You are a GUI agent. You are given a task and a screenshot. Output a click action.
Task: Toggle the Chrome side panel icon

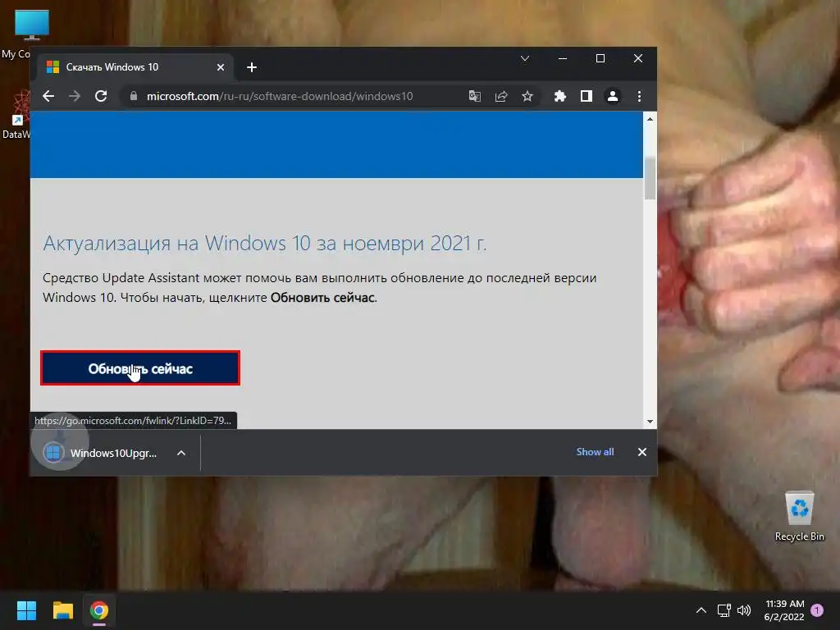(586, 97)
